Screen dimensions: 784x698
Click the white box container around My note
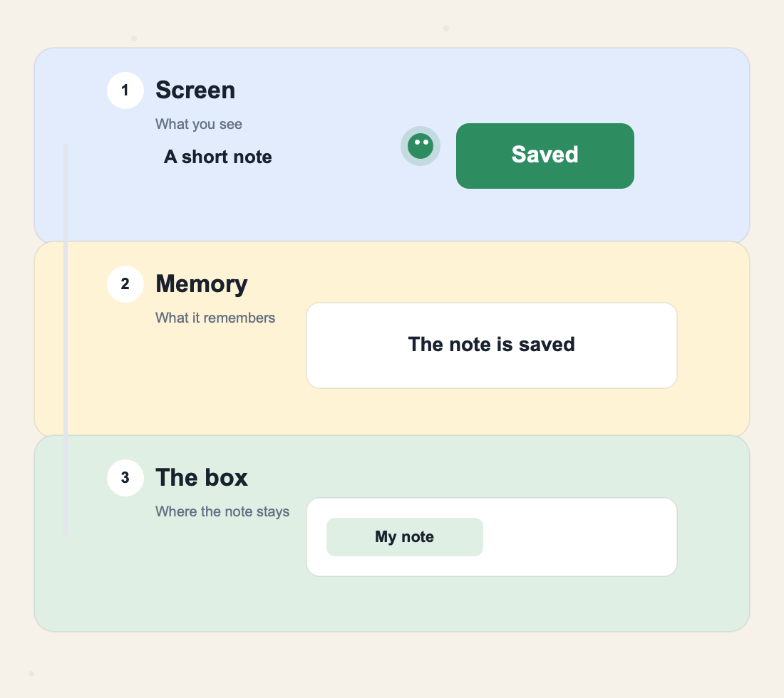[x=492, y=537]
